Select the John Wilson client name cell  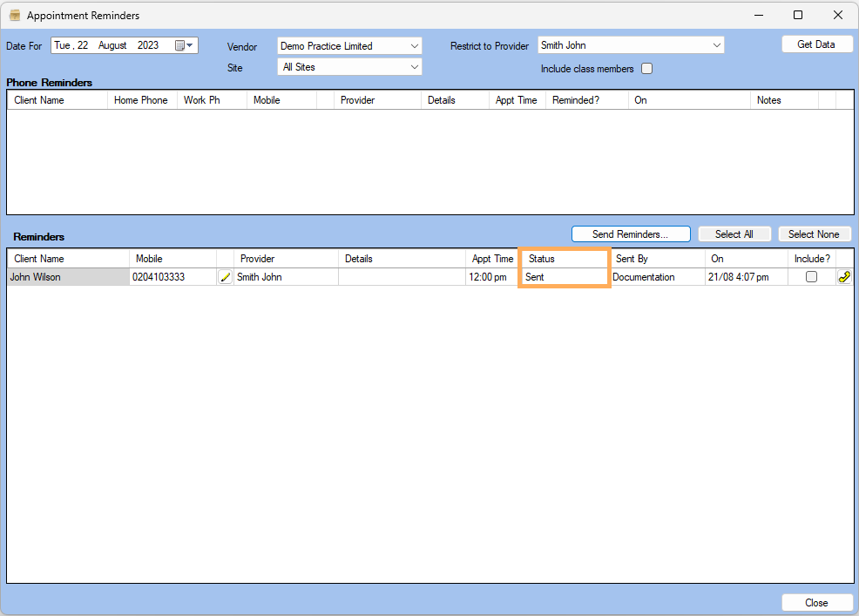click(x=68, y=277)
